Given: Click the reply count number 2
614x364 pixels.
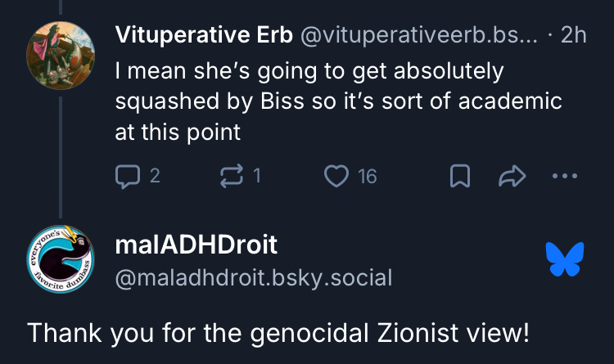Looking at the screenshot, I should pos(155,175).
